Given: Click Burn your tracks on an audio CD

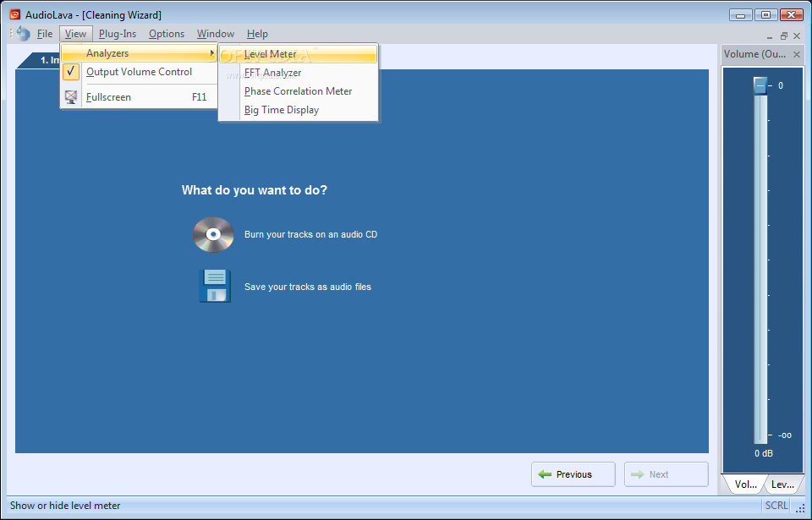Looking at the screenshot, I should (310, 234).
